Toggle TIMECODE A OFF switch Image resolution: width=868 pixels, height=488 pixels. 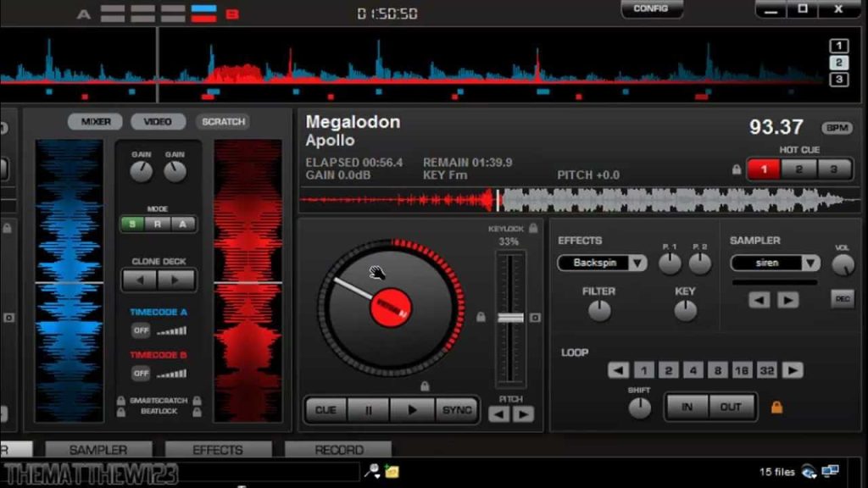tap(142, 330)
